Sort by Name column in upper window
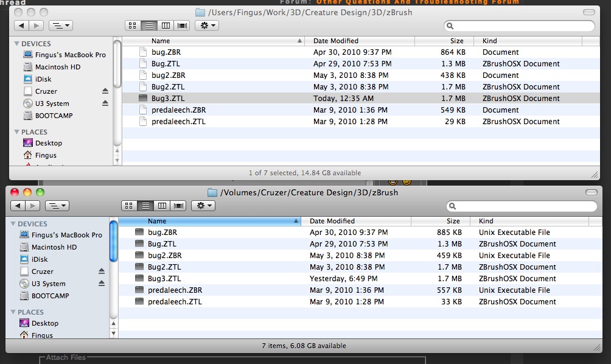The height and width of the screenshot is (364, 611). click(x=213, y=41)
